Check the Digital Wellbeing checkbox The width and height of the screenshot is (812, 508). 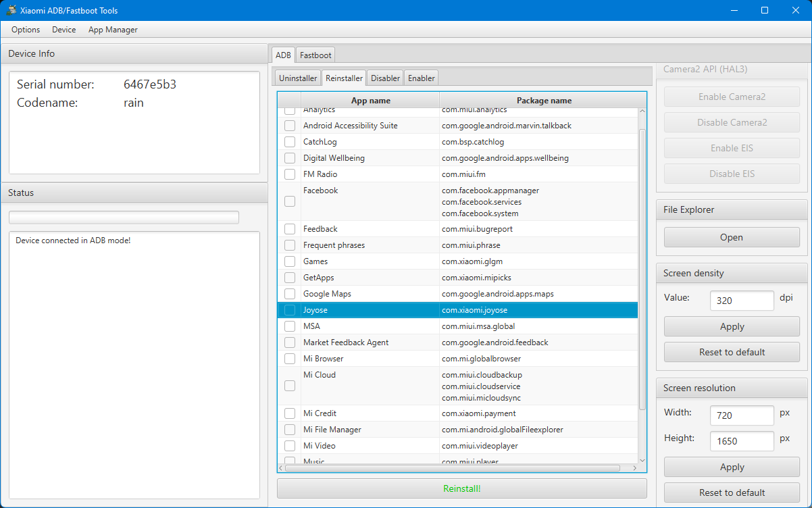(x=290, y=158)
